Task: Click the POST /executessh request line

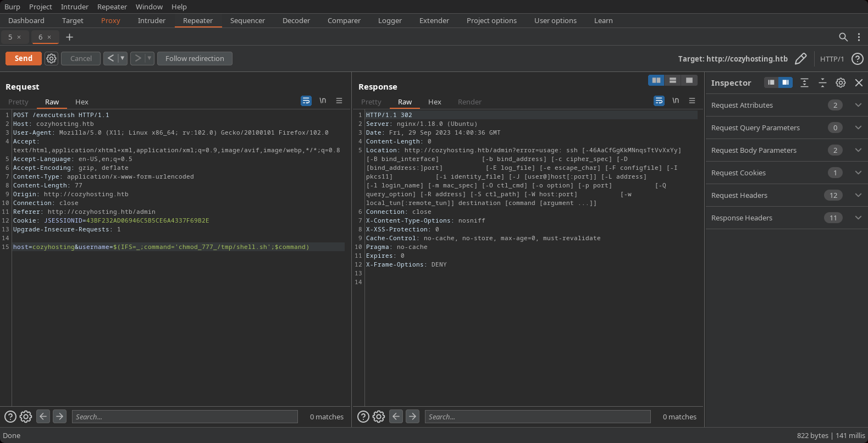Action: [61, 115]
